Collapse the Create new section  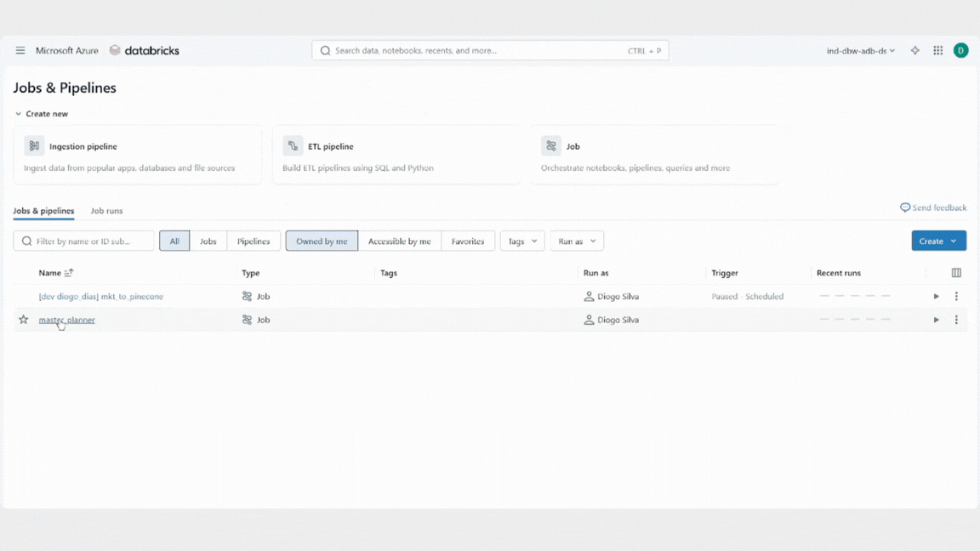click(19, 114)
